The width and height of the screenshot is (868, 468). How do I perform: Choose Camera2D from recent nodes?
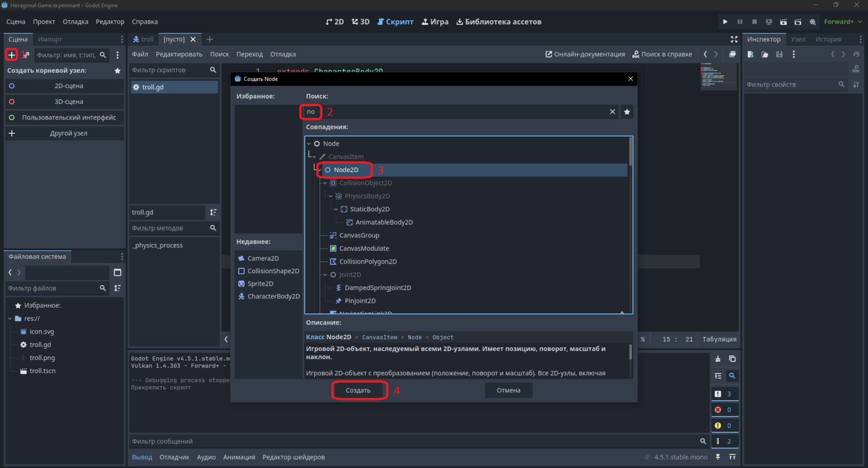point(263,258)
